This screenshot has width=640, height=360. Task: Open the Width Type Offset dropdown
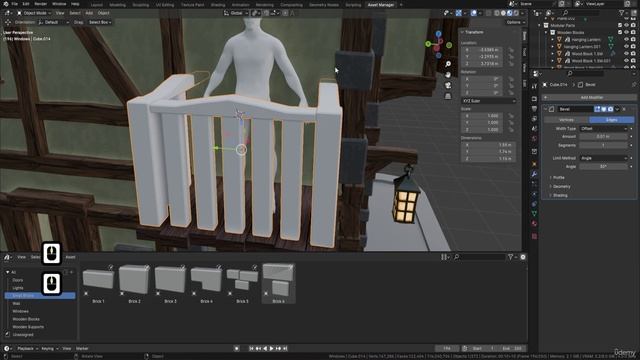[x=603, y=129]
